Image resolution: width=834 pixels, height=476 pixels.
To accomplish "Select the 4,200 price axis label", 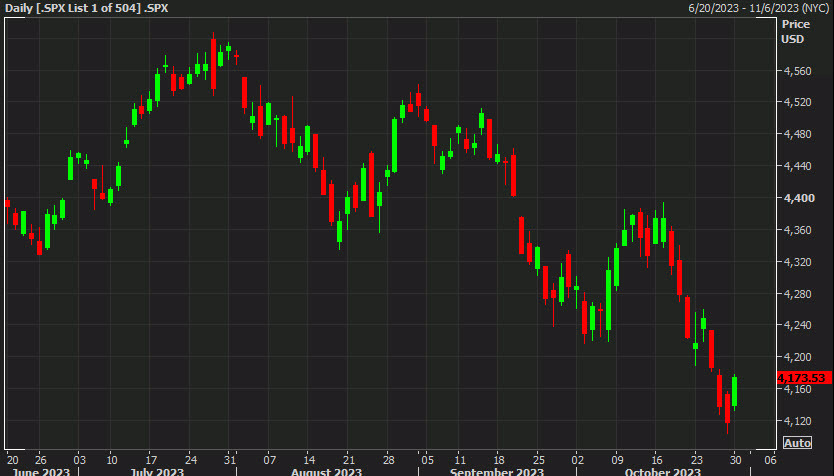I will pos(798,357).
